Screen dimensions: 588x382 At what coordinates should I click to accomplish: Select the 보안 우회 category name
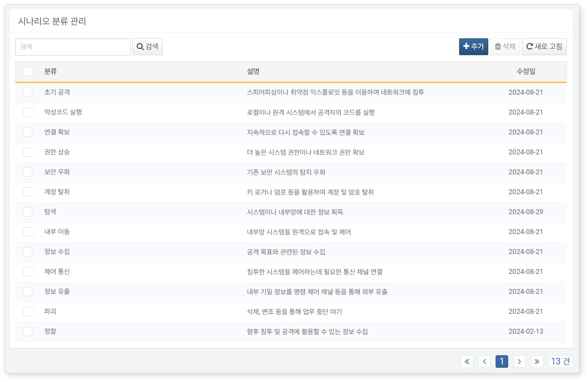[x=57, y=172]
